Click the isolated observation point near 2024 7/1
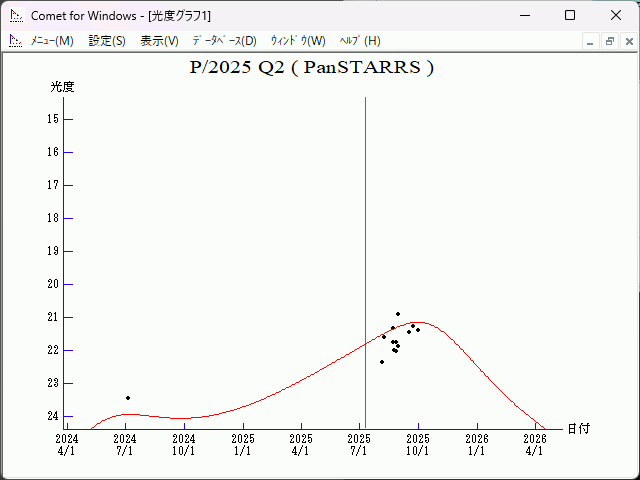This screenshot has height=480, width=640. click(x=128, y=398)
